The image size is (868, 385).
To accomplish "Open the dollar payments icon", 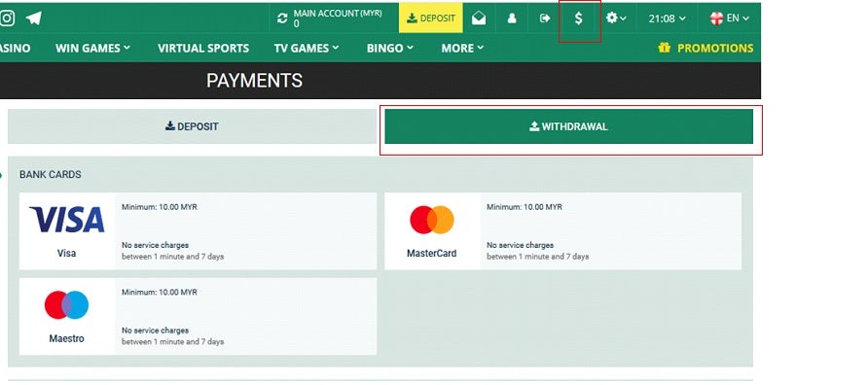I will pyautogui.click(x=578, y=18).
